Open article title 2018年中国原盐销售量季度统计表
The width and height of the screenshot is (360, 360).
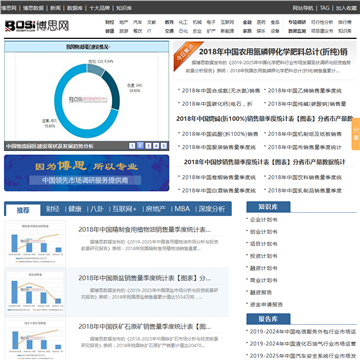[x=145, y=278]
